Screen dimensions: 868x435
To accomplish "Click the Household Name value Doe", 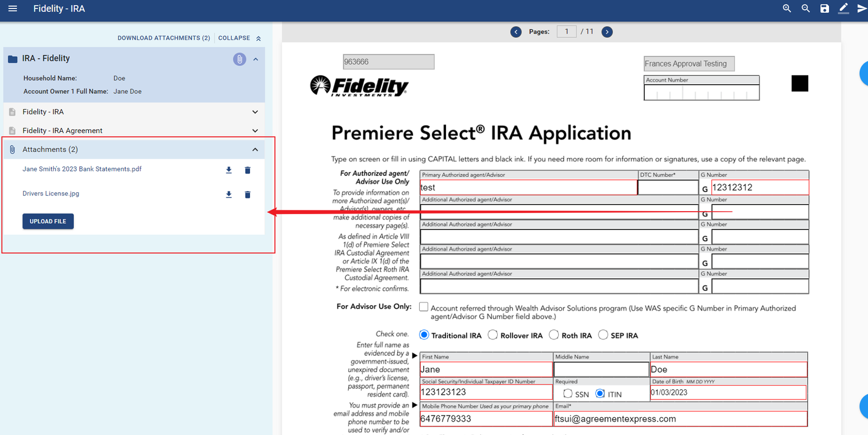I will [x=120, y=78].
